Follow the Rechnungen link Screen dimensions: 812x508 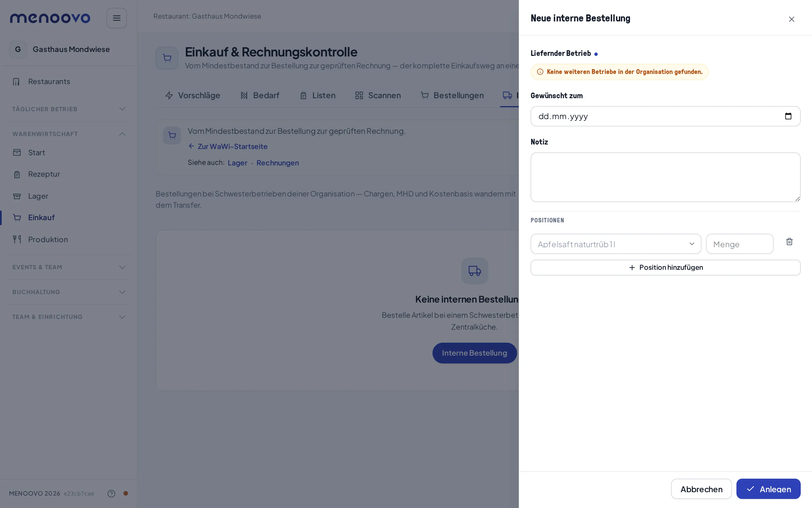click(x=277, y=163)
